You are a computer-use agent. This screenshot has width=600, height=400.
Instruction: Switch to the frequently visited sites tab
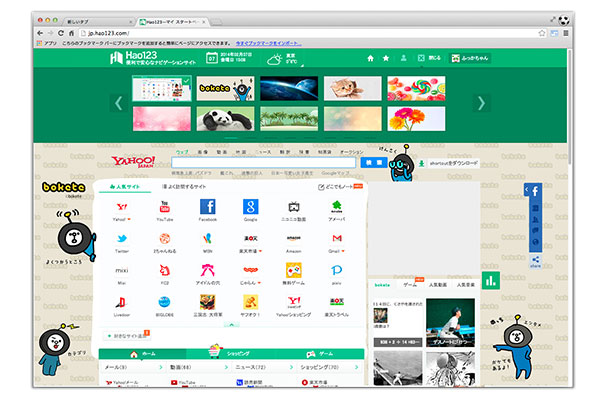pos(184,187)
